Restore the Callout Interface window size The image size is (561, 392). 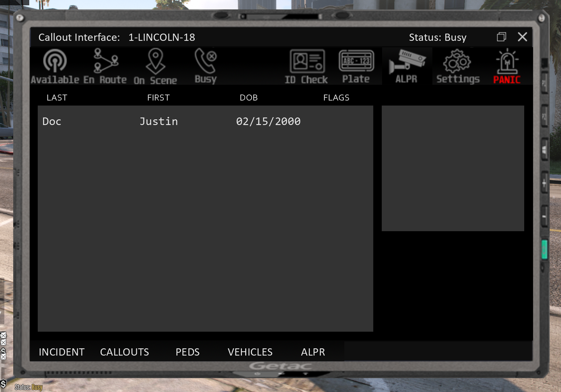501,37
